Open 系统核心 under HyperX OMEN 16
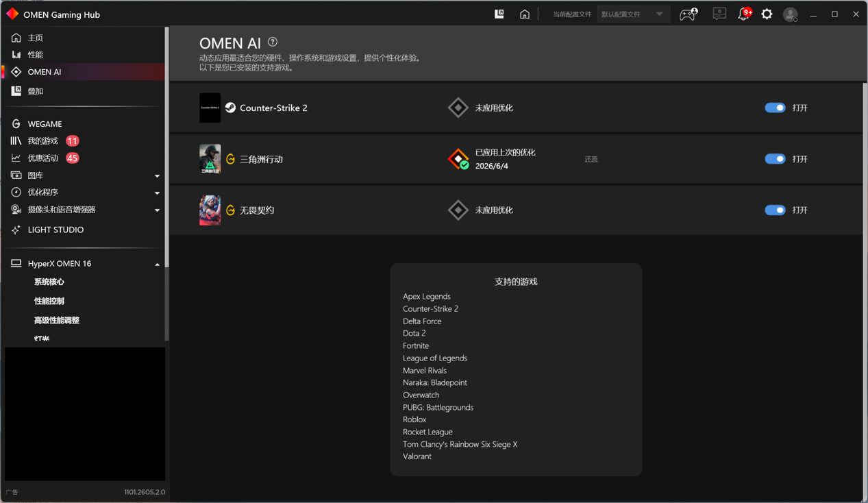This screenshot has width=868, height=503. [49, 282]
